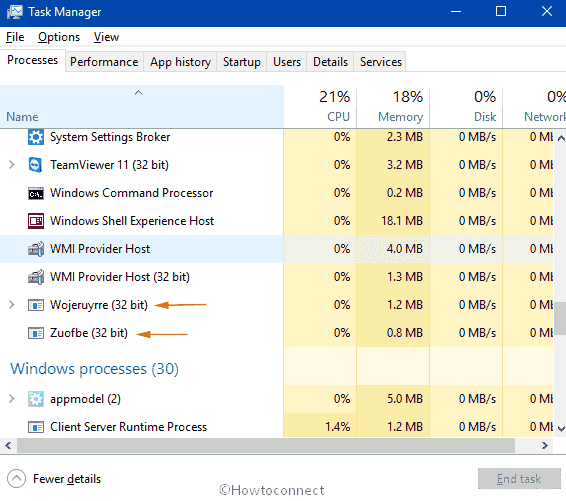The height and width of the screenshot is (501, 566).
Task: Expand the appmodel (2) process group
Action: 12,399
